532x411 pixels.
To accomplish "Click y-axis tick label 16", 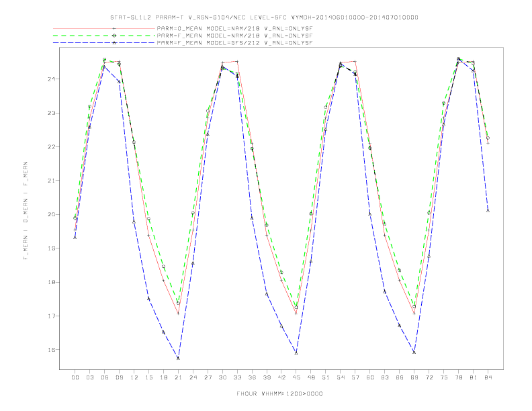I will [51, 350].
